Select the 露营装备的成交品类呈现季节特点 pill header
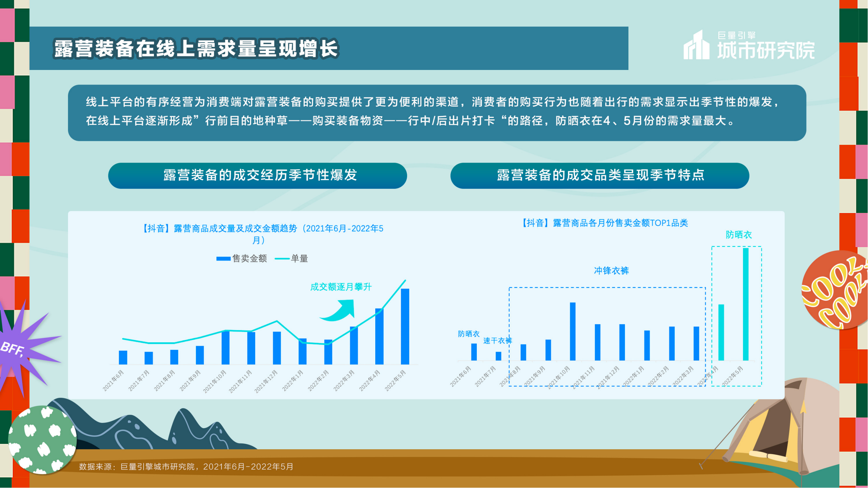Viewport: 868px width, 488px height. click(600, 175)
